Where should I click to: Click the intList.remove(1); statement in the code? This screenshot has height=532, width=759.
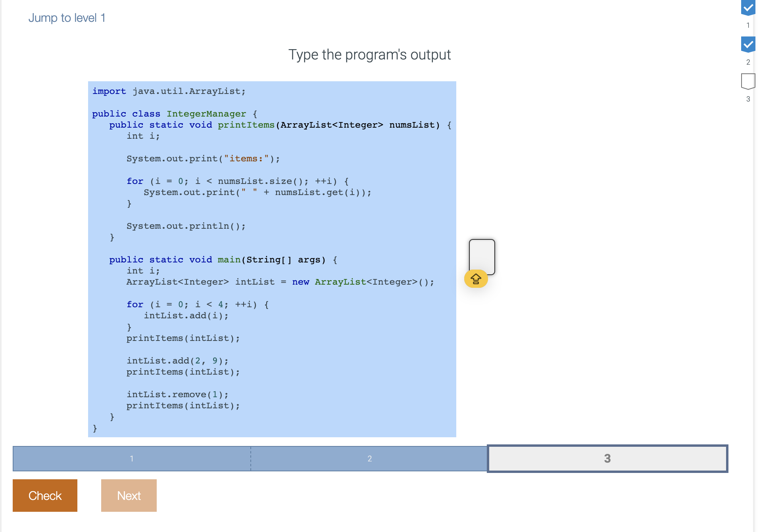pos(177,394)
